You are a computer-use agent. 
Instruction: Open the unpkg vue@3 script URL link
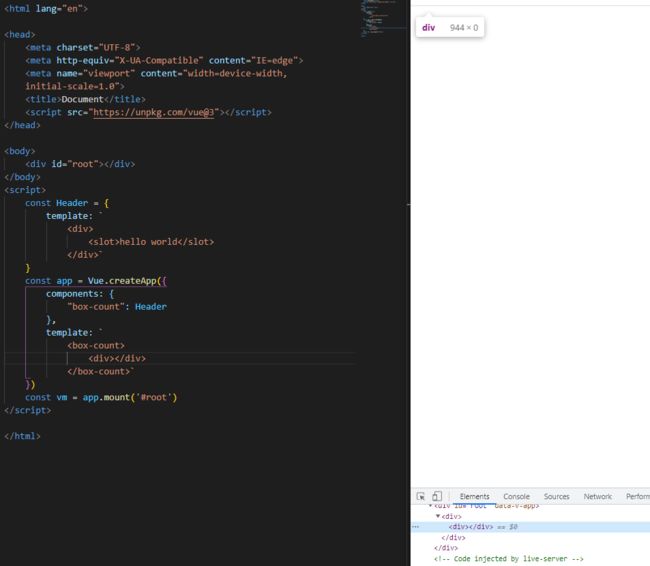pos(153,112)
